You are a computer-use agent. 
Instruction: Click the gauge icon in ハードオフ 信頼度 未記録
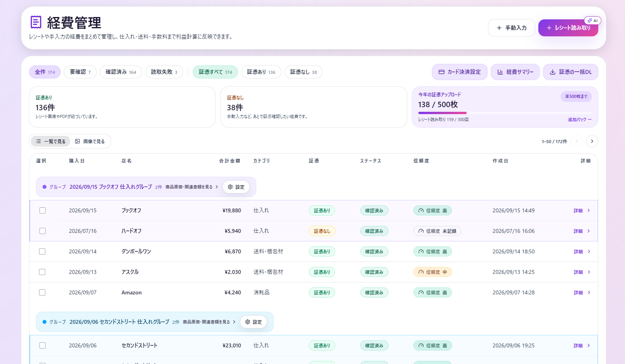(421, 231)
